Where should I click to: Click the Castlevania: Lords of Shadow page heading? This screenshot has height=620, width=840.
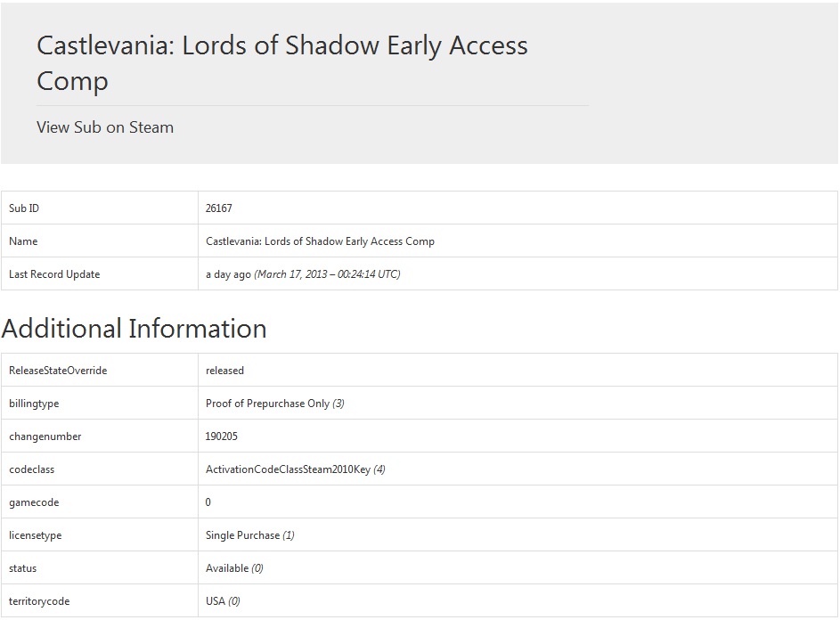click(x=281, y=62)
